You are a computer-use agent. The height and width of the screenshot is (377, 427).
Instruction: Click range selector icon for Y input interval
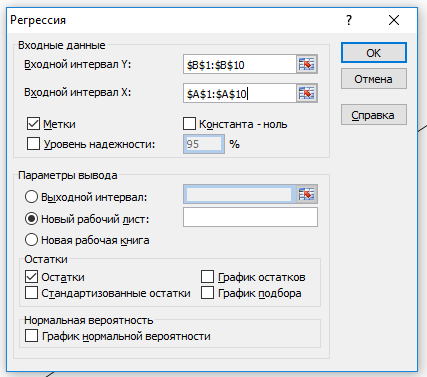coord(307,64)
